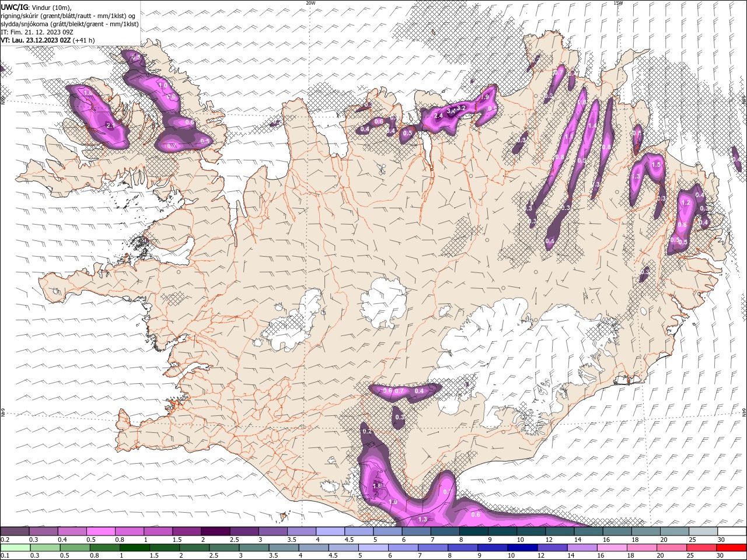Click the 'slydda/snjókoma' legend description line
747x560 pixels.
coord(70,24)
